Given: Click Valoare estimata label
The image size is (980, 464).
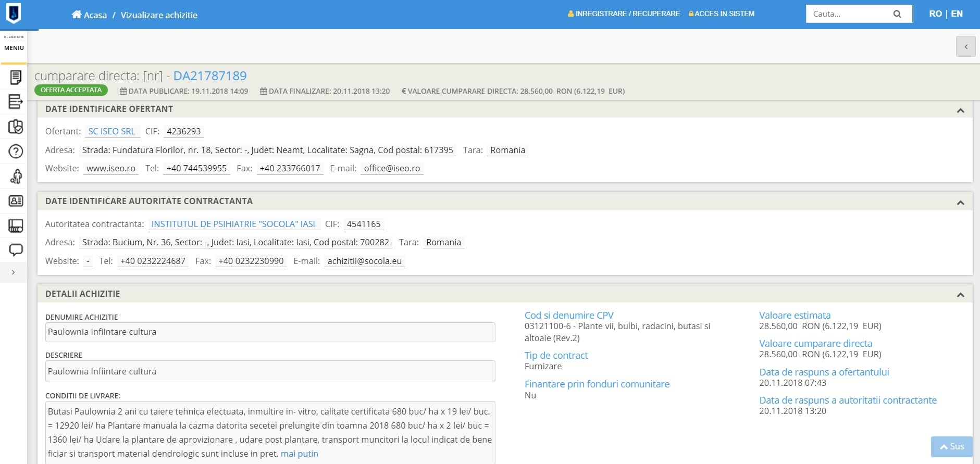Looking at the screenshot, I should point(795,315).
